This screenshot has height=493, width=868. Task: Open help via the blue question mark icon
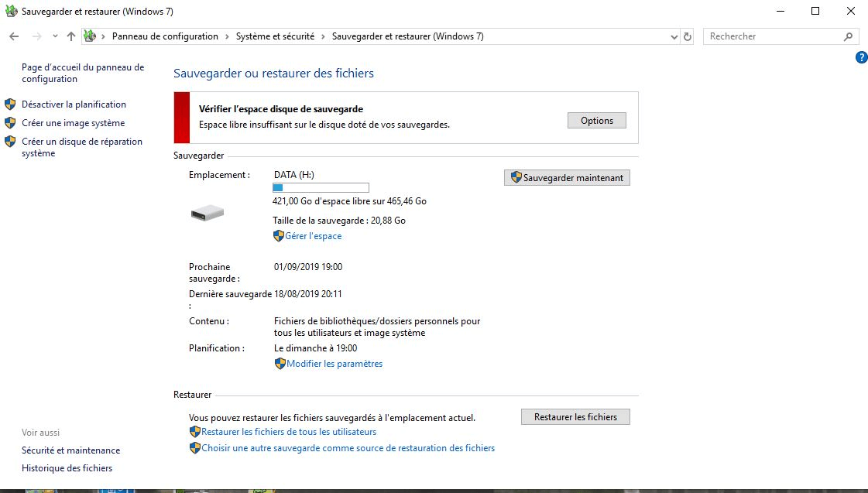[x=860, y=57]
